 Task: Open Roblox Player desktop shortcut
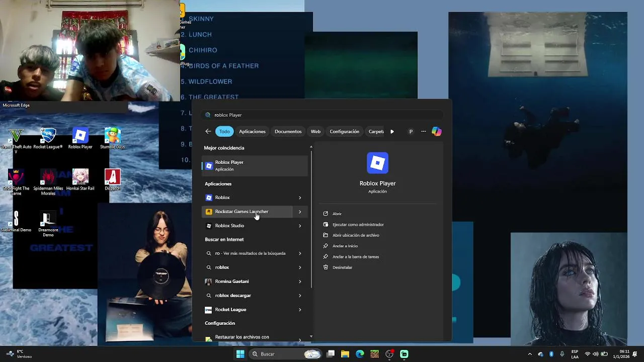[80, 139]
